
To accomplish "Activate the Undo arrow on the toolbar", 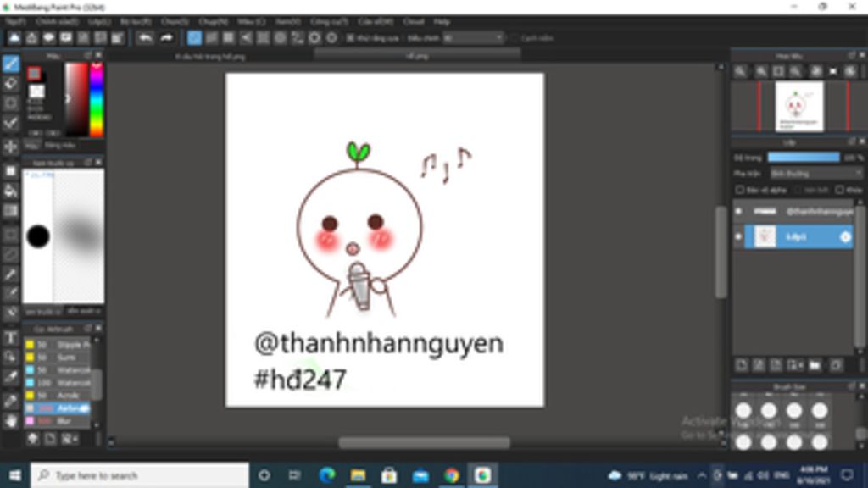I will coord(145,37).
